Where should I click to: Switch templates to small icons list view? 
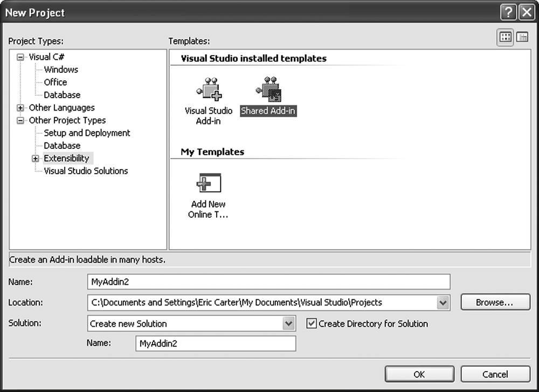pos(522,37)
